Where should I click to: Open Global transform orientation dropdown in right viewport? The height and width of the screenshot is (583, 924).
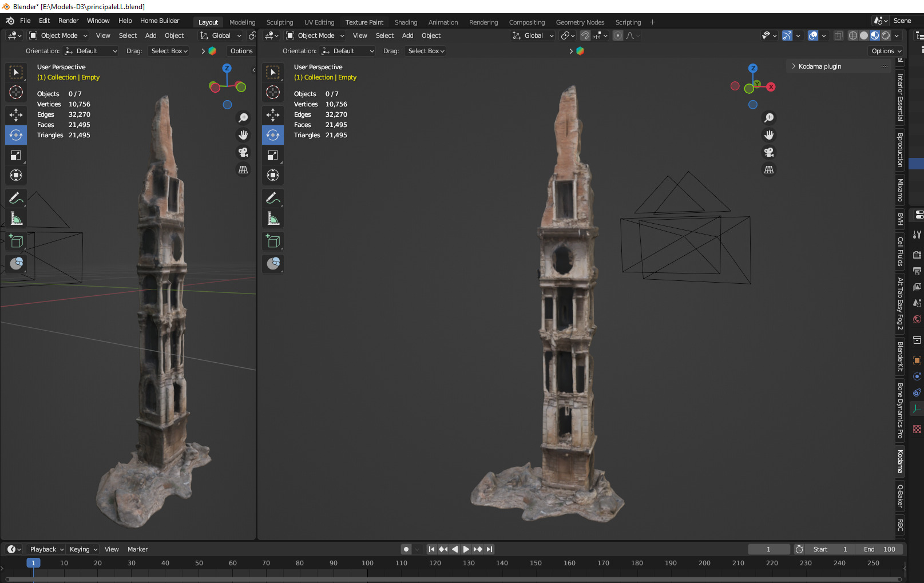click(533, 35)
